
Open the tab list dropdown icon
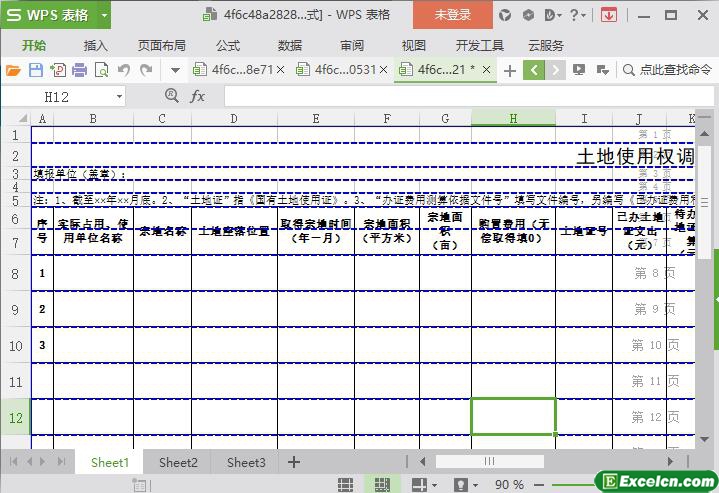603,70
